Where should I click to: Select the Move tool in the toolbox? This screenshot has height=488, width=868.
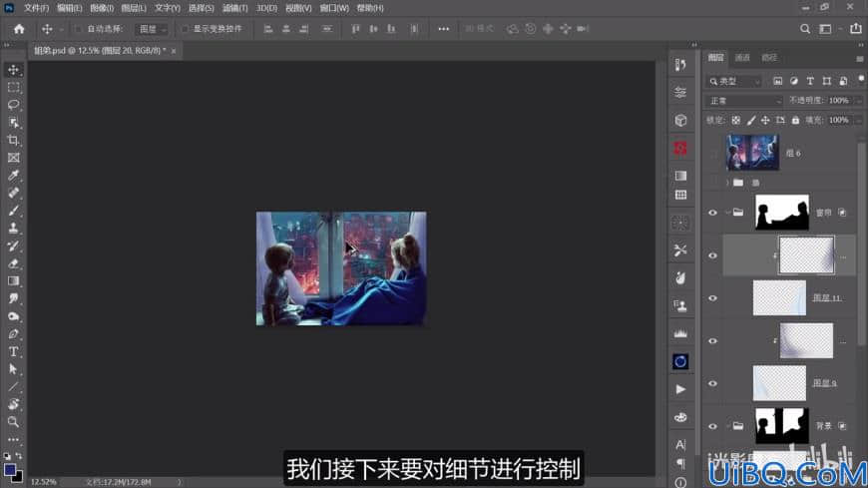(13, 70)
